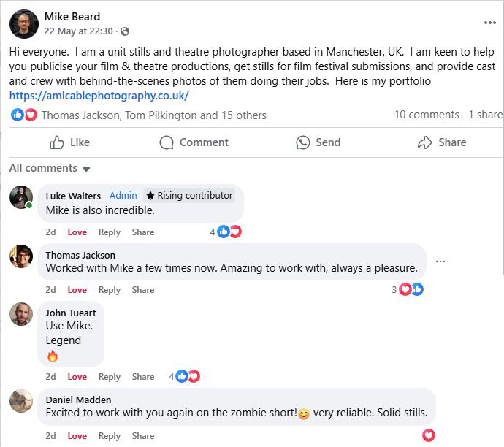View reactions on Luke Walters' comment

(225, 232)
